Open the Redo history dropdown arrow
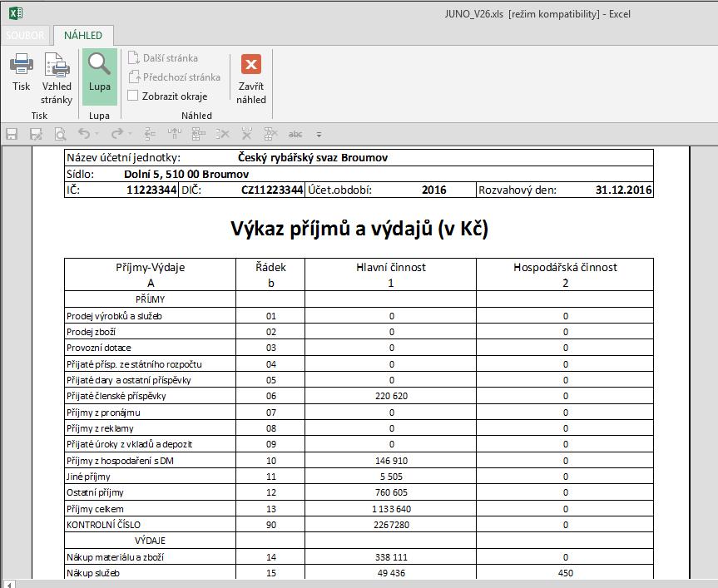The height and width of the screenshot is (588, 718). (x=130, y=134)
